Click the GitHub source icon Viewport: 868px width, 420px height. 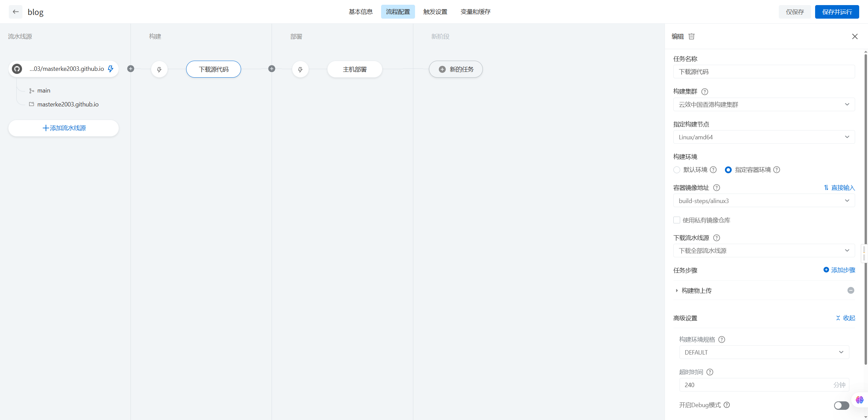(x=17, y=69)
